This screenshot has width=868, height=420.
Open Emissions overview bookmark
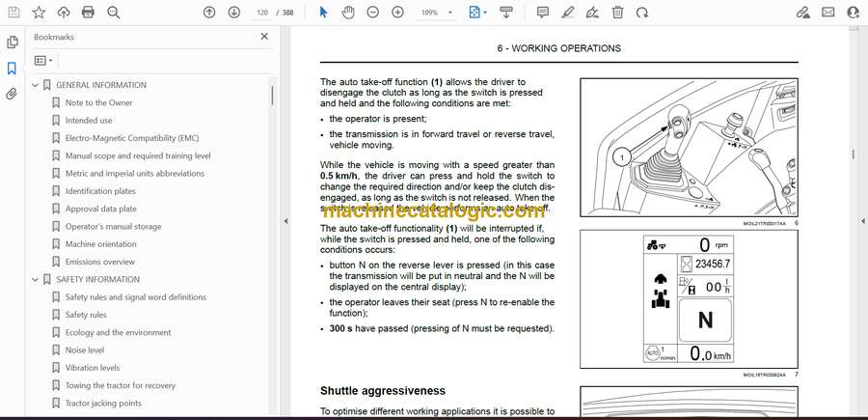[100, 262]
